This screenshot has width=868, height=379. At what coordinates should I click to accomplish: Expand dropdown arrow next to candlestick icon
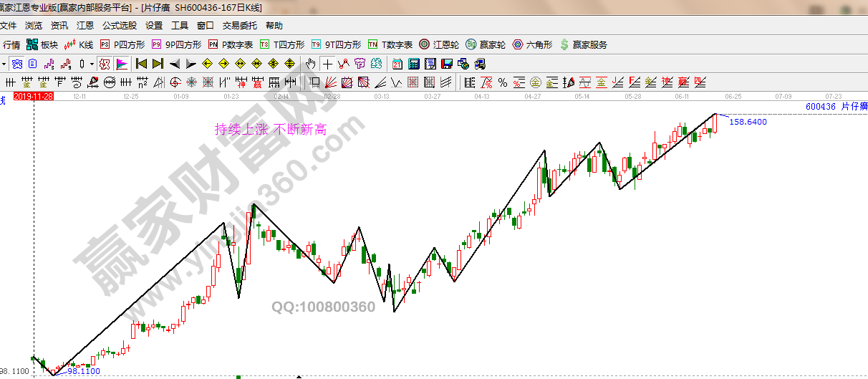[92, 64]
